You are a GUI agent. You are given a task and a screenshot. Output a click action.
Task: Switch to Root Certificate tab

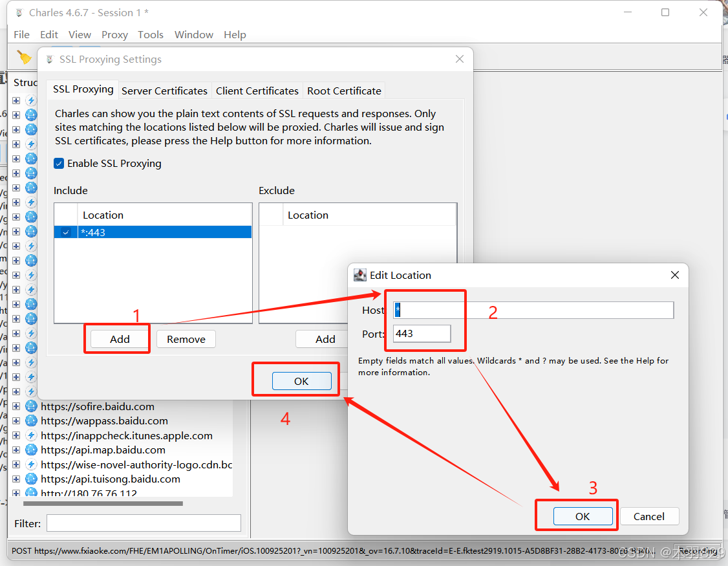[x=344, y=91]
